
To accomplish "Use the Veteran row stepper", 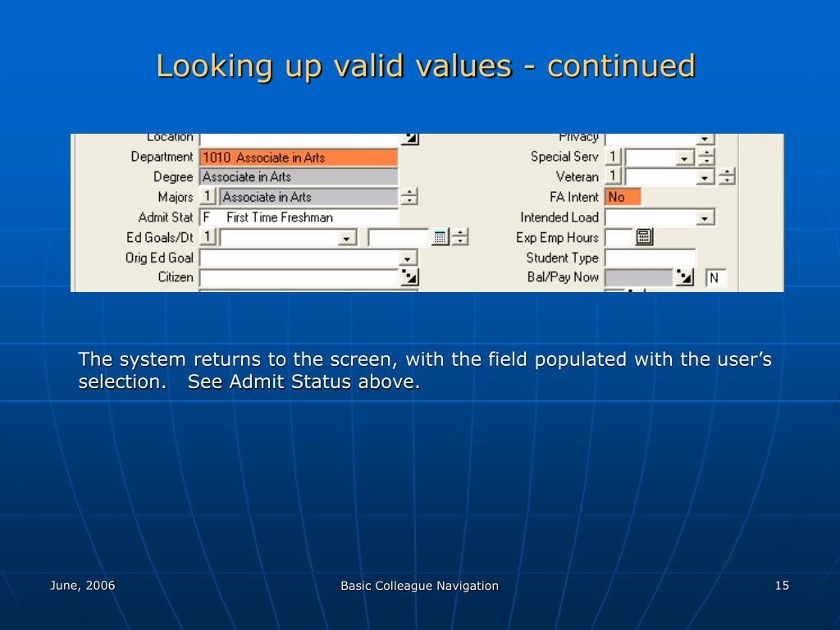I will pos(727,176).
